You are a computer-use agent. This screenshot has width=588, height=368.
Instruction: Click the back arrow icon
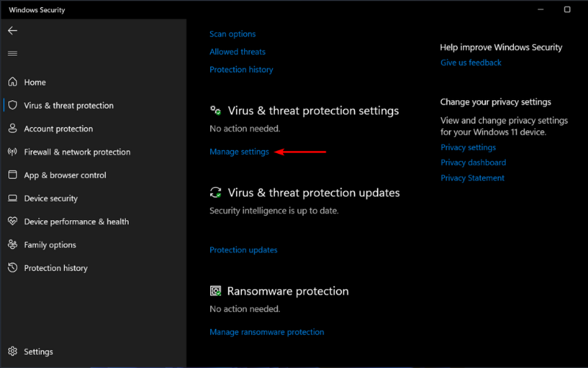pyautogui.click(x=12, y=30)
